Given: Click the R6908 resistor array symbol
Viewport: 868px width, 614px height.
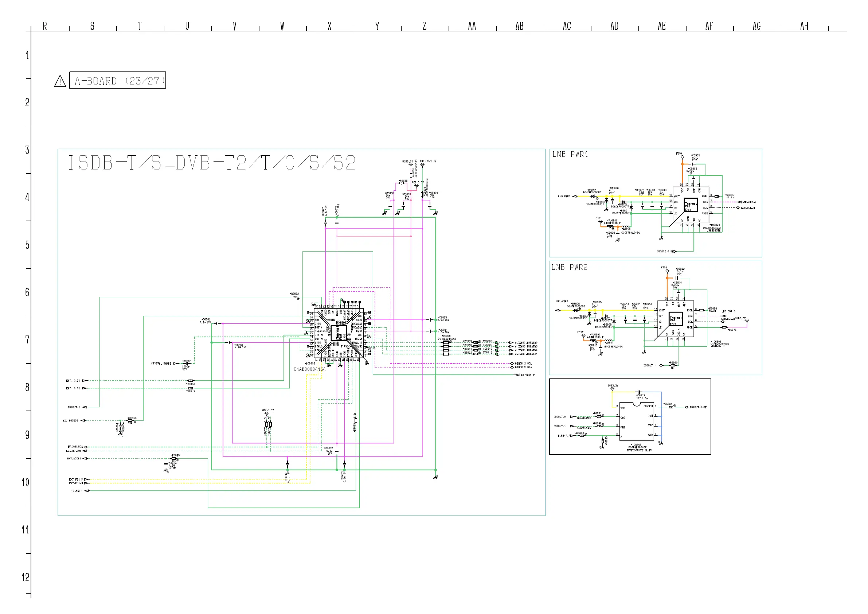Looking at the screenshot, I should pyautogui.click(x=446, y=348).
